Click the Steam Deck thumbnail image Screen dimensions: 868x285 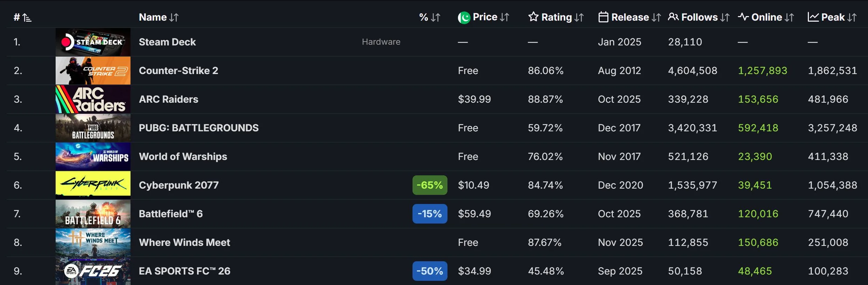click(93, 42)
